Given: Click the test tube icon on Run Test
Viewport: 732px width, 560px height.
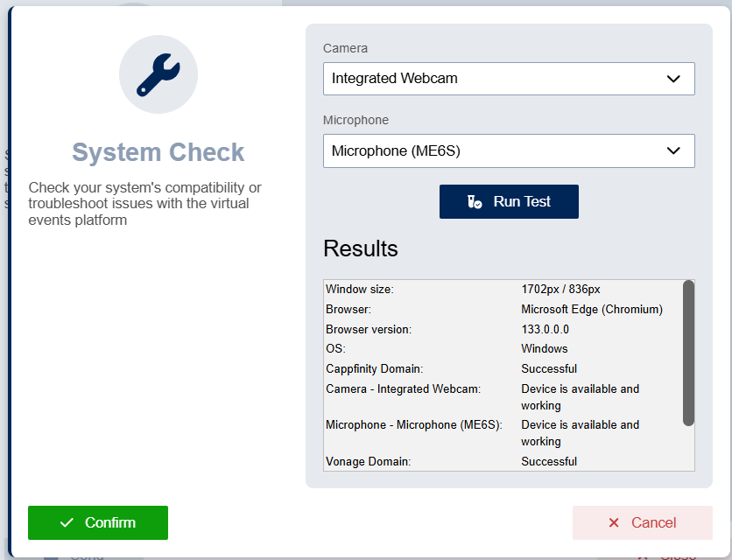Looking at the screenshot, I should [x=475, y=201].
